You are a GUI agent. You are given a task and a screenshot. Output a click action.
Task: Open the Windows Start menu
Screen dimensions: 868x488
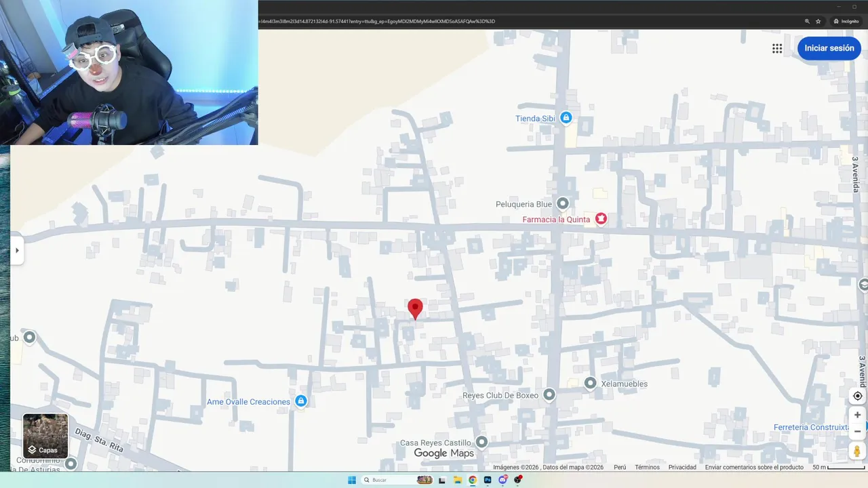pyautogui.click(x=352, y=480)
